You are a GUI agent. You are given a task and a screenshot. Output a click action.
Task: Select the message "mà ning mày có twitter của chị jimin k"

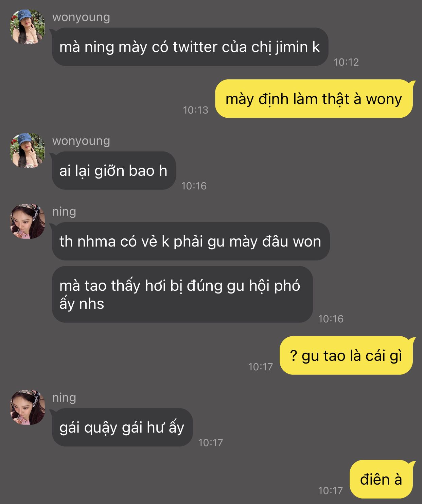[190, 47]
